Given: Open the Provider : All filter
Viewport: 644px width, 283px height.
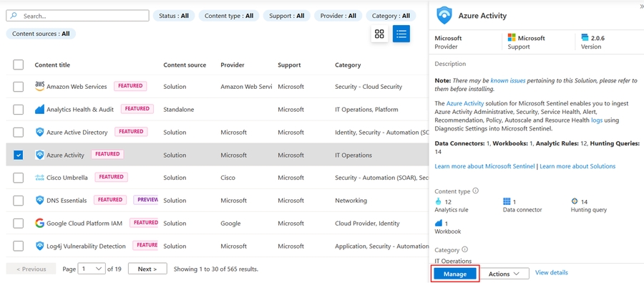Looking at the screenshot, I should 338,16.
